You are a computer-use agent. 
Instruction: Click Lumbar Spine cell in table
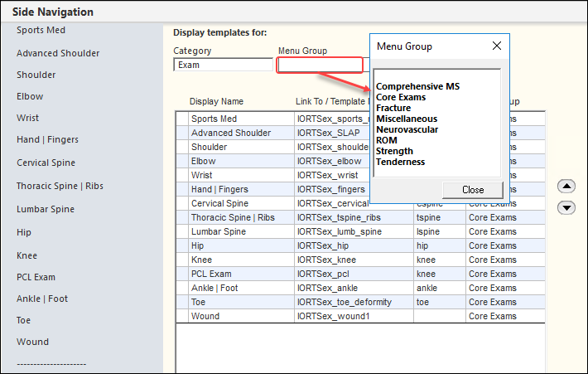[242, 231]
